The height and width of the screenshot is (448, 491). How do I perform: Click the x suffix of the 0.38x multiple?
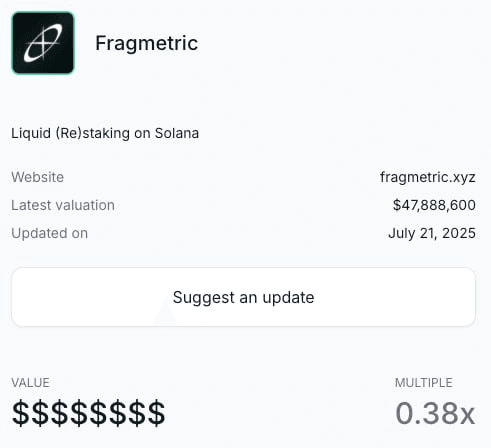click(466, 416)
